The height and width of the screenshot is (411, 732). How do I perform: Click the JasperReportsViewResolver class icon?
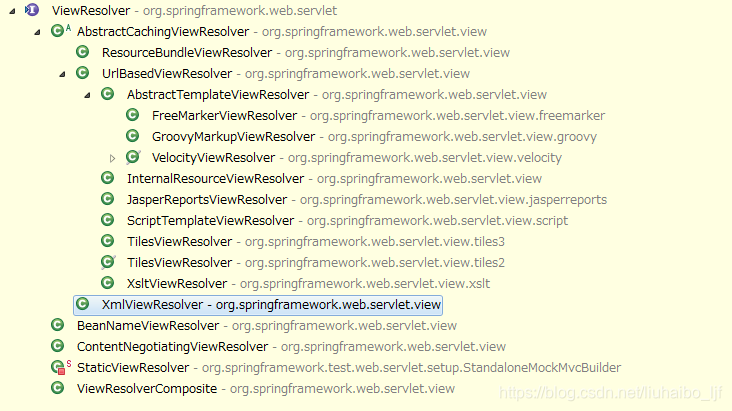click(107, 199)
